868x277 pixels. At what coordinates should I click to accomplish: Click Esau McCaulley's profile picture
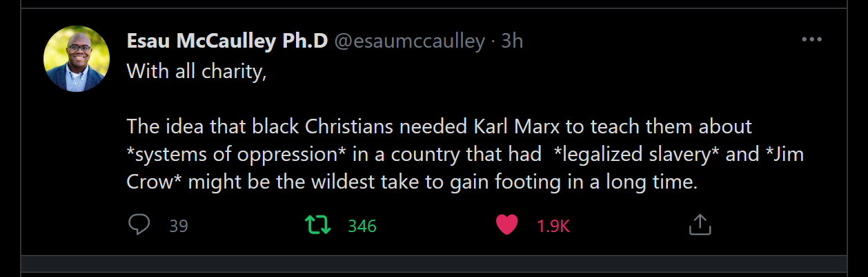click(x=77, y=59)
